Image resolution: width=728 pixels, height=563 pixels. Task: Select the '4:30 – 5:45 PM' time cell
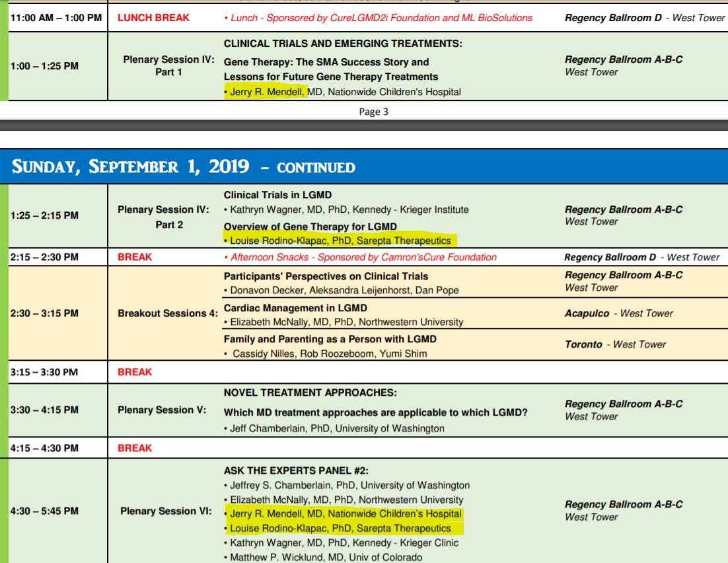click(44, 511)
